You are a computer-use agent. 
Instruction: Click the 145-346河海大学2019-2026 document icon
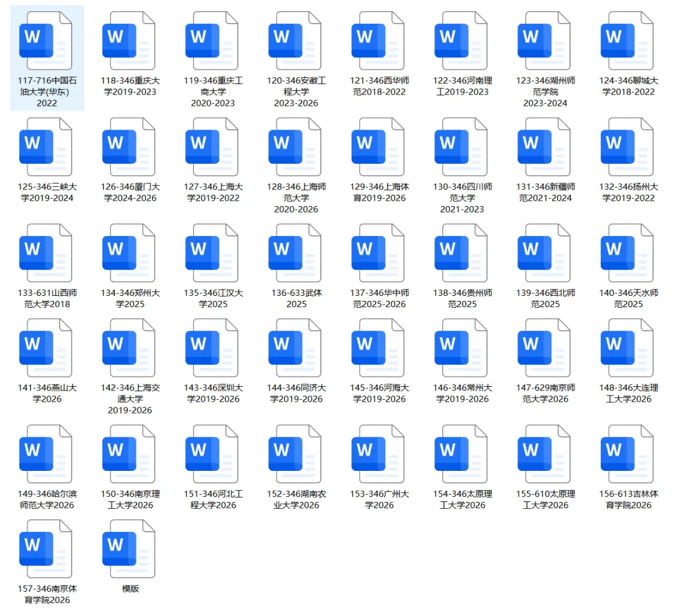(x=378, y=348)
